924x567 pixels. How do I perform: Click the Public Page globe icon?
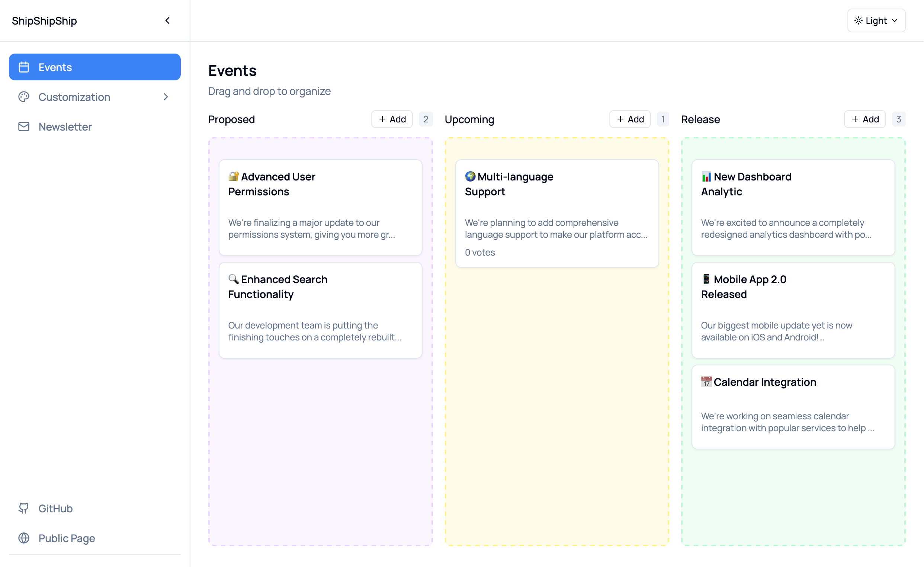(24, 538)
